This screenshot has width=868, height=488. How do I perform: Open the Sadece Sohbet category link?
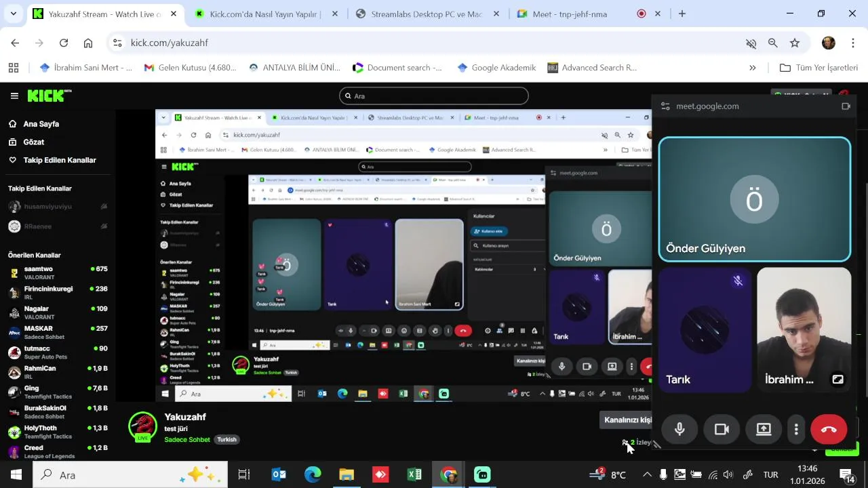[187, 439]
